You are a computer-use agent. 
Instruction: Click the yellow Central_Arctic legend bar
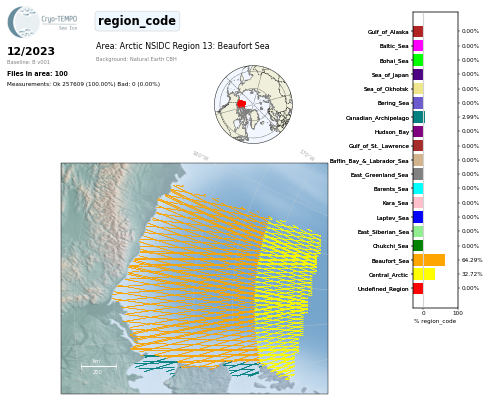[x=424, y=274]
